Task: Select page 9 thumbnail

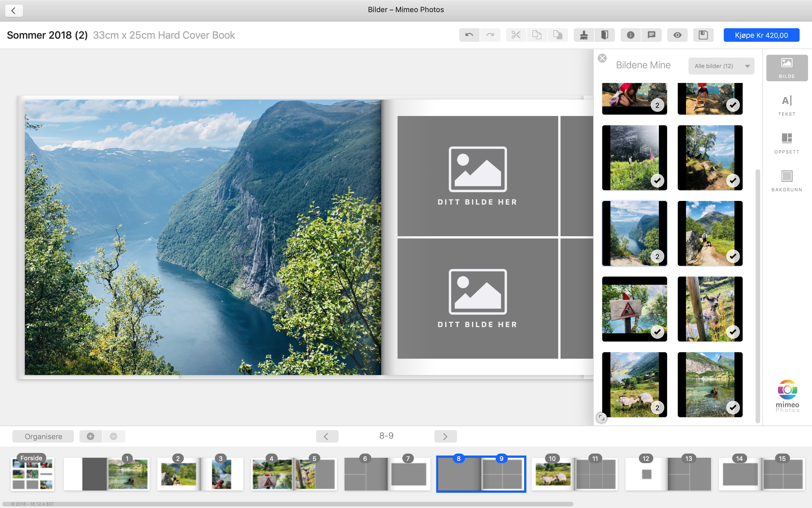Action: click(x=503, y=474)
